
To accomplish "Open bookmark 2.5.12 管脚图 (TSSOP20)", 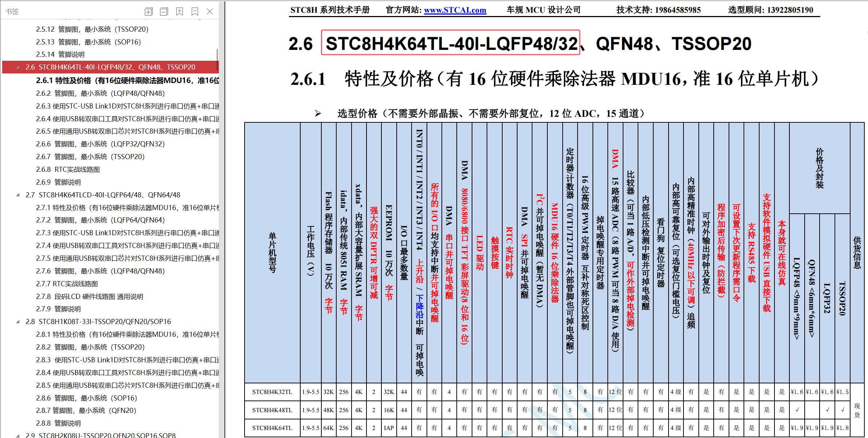I will [92, 29].
